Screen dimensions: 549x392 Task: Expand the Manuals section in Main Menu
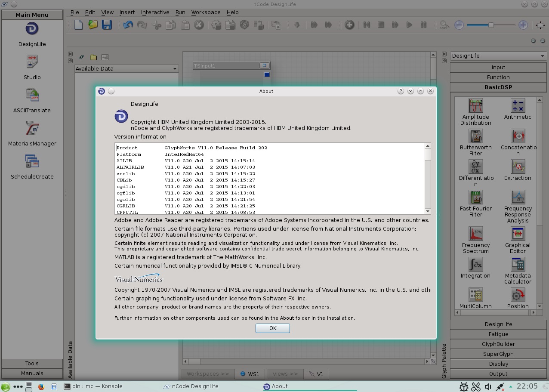(x=32, y=373)
